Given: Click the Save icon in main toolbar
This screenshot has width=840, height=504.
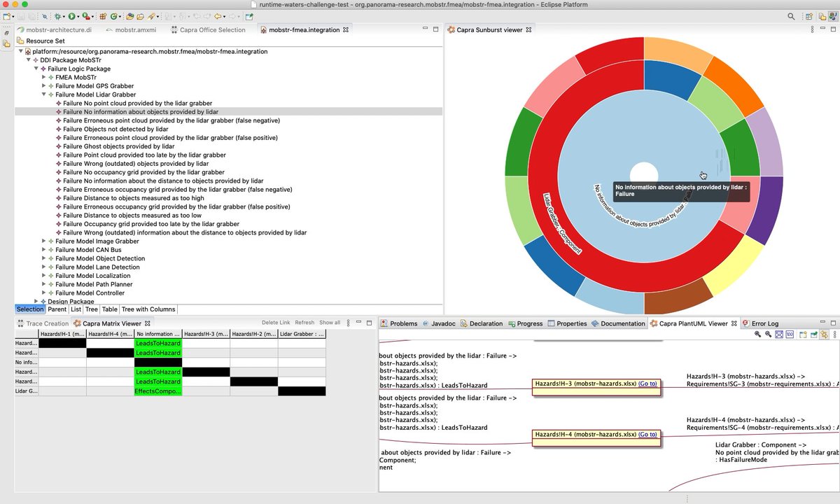Looking at the screenshot, I should (x=21, y=16).
